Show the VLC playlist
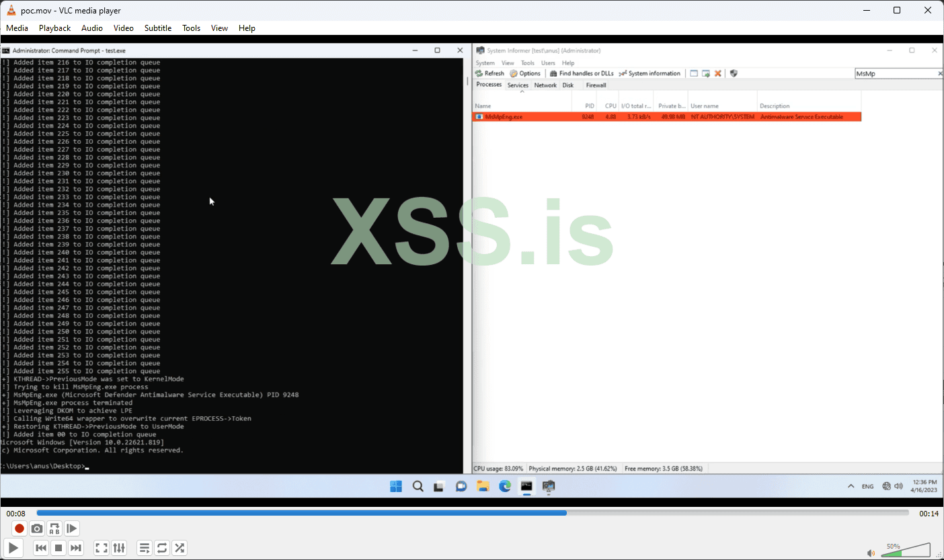Screen dimensions: 944x560 coord(145,548)
